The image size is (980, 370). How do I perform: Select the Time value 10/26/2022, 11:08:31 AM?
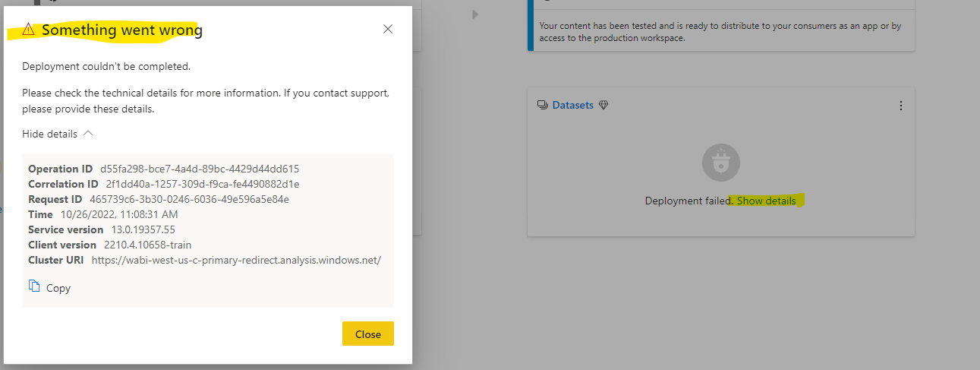point(119,214)
